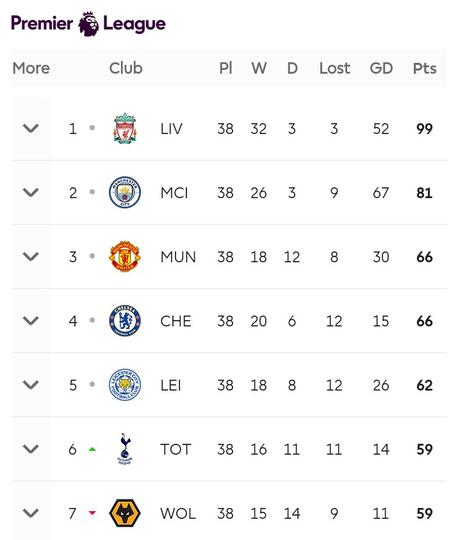Image resolution: width=458 pixels, height=540 pixels.
Task: Click Wolves' red position-down arrow
Action: point(92,513)
